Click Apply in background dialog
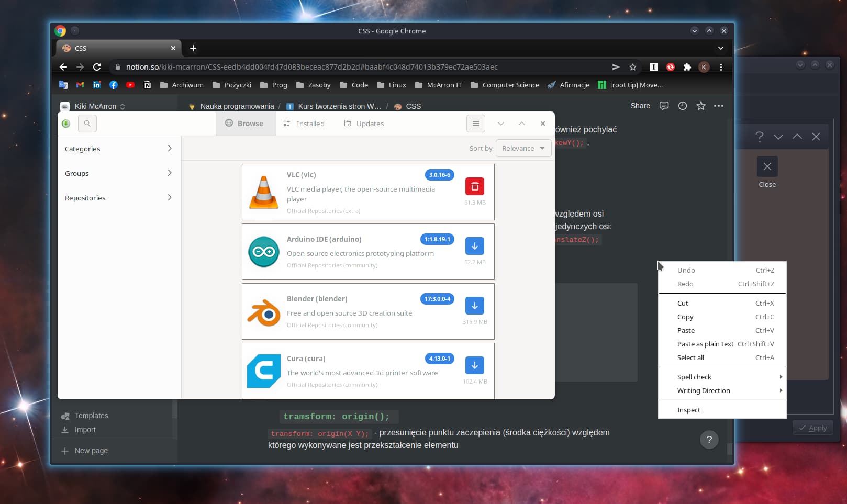This screenshot has height=504, width=847. pyautogui.click(x=813, y=428)
